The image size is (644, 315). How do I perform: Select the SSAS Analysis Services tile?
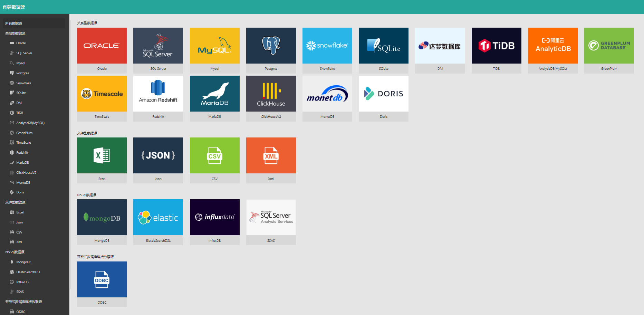(271, 222)
